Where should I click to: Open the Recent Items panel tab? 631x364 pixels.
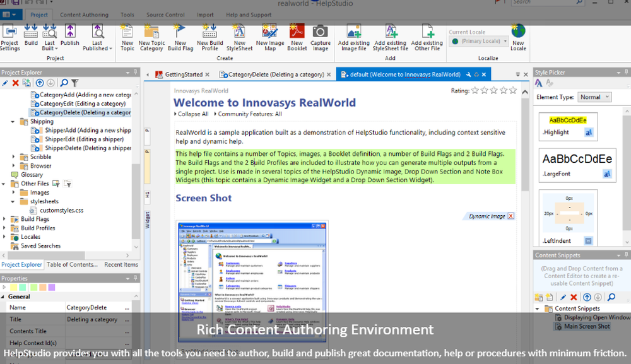click(x=121, y=265)
